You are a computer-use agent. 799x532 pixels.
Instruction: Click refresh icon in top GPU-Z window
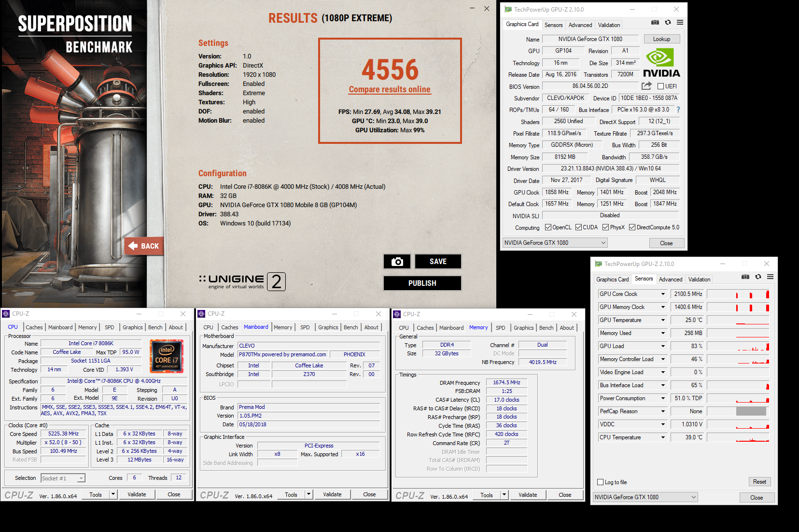(x=668, y=22)
